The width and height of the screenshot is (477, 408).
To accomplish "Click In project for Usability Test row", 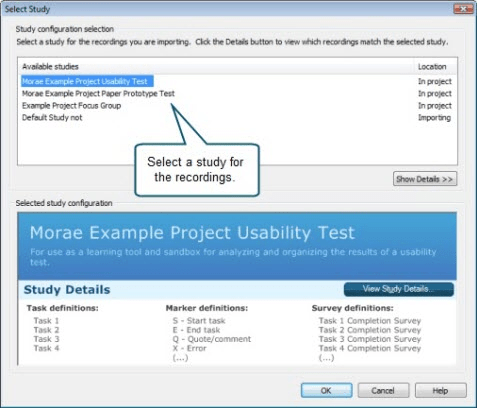I will [x=435, y=81].
